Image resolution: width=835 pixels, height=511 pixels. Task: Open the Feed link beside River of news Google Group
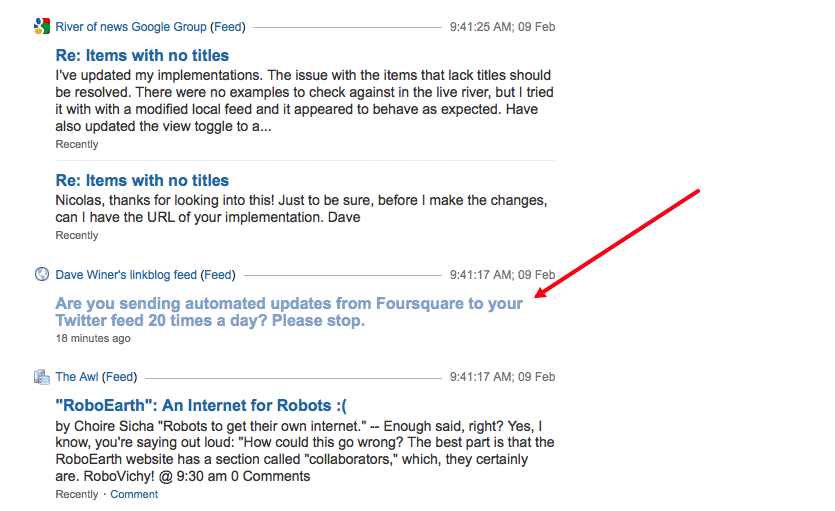(227, 27)
